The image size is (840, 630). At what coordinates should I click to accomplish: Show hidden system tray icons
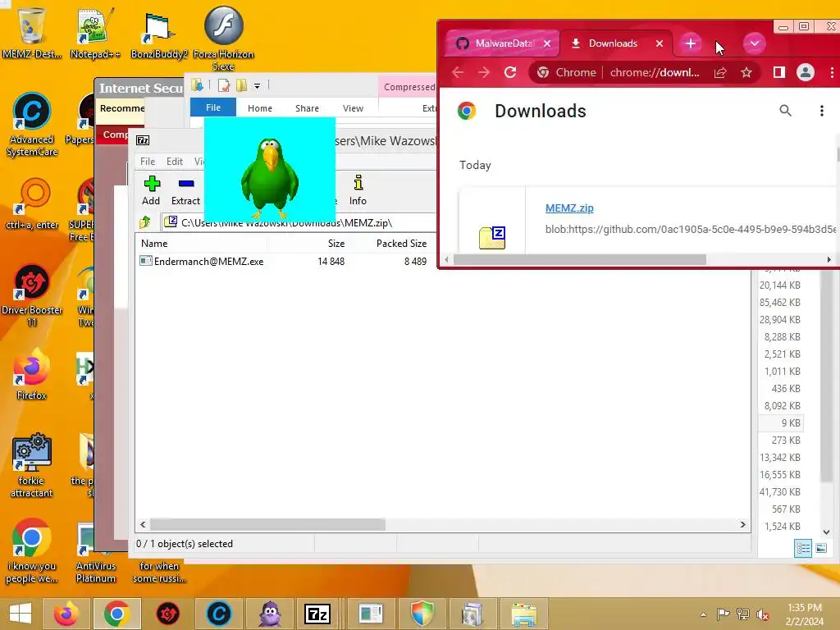pos(703,614)
